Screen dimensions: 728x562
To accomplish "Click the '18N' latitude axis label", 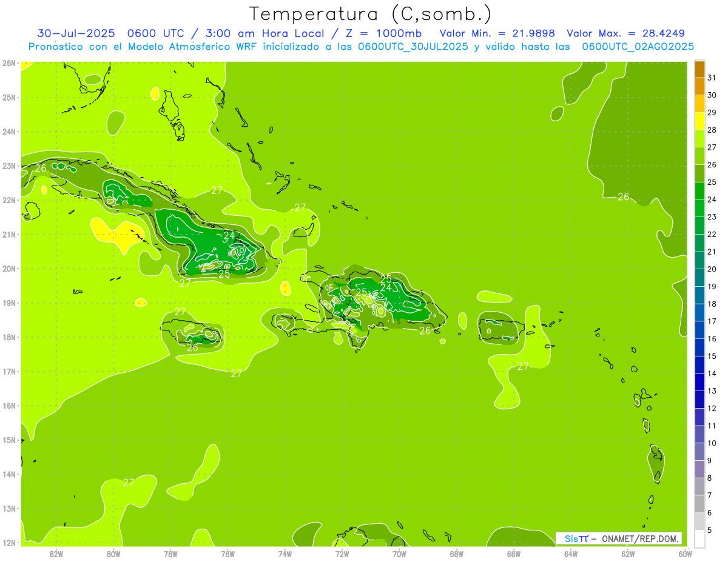I will [x=8, y=337].
